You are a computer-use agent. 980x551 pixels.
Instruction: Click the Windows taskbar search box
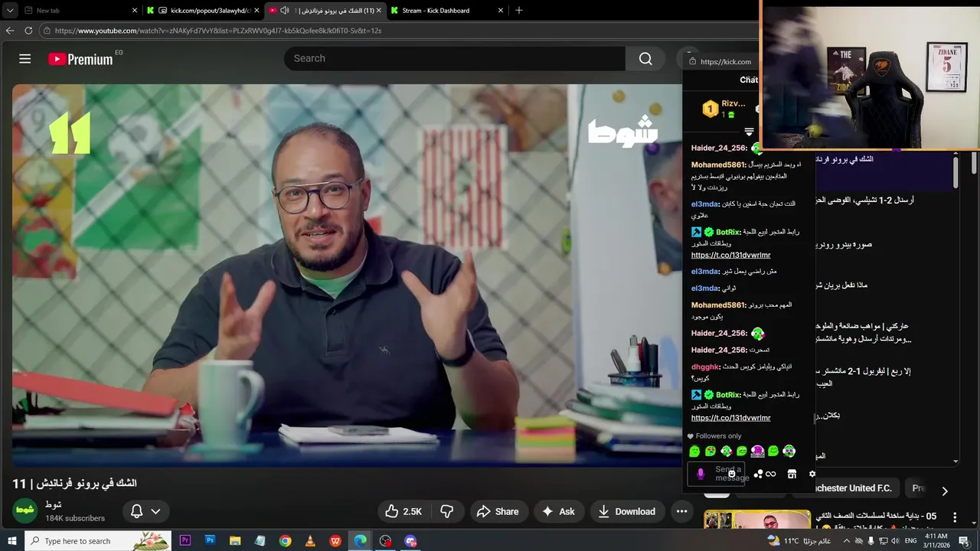coord(100,541)
